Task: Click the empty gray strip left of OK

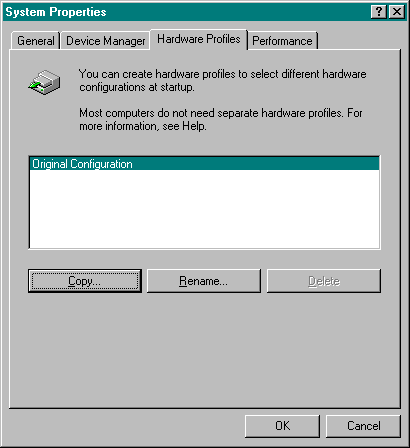Action: coord(127,426)
